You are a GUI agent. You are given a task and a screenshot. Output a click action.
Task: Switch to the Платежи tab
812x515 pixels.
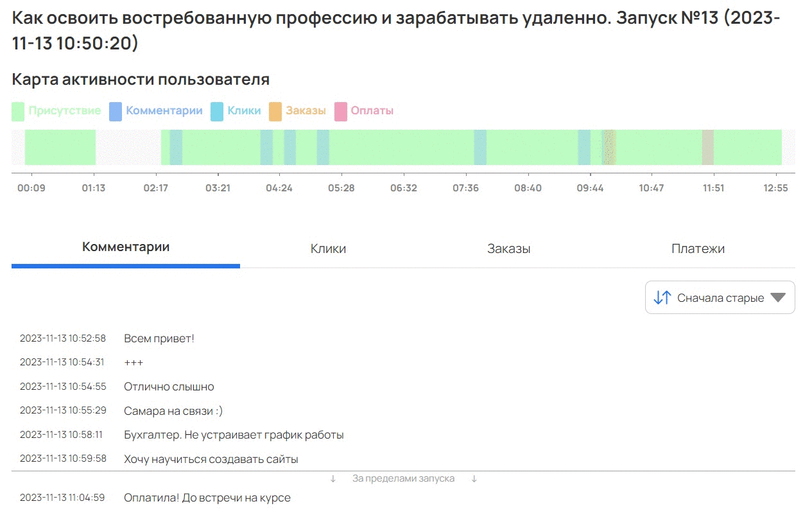(697, 249)
